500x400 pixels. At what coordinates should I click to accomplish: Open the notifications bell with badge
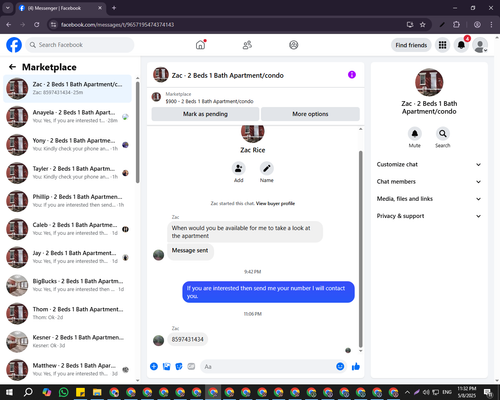461,45
